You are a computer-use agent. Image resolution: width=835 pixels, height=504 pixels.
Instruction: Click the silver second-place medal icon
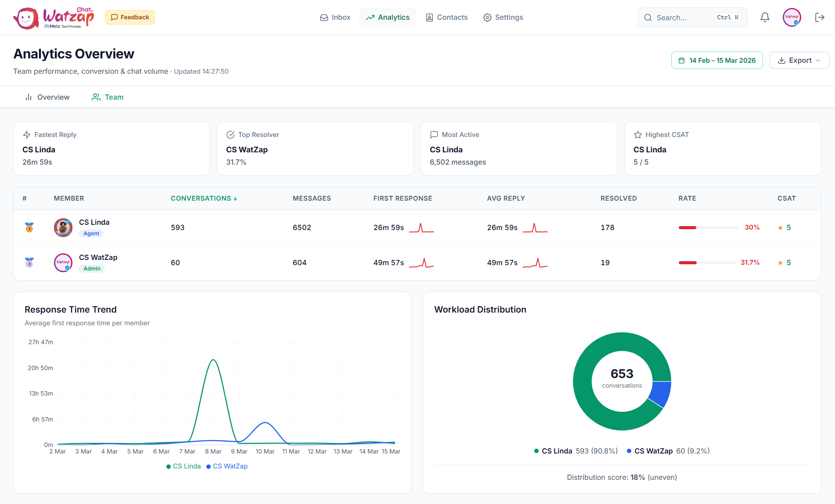[29, 263]
